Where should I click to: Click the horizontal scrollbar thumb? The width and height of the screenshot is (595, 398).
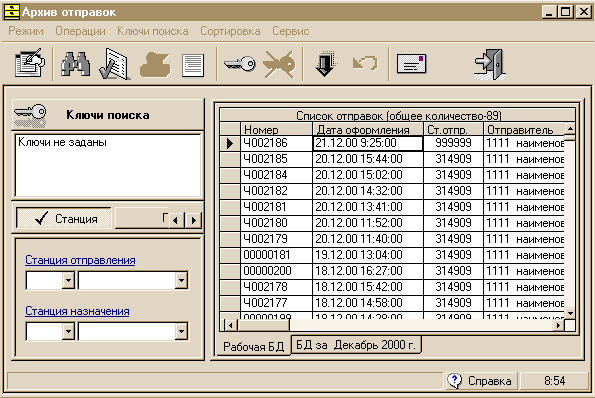263,325
